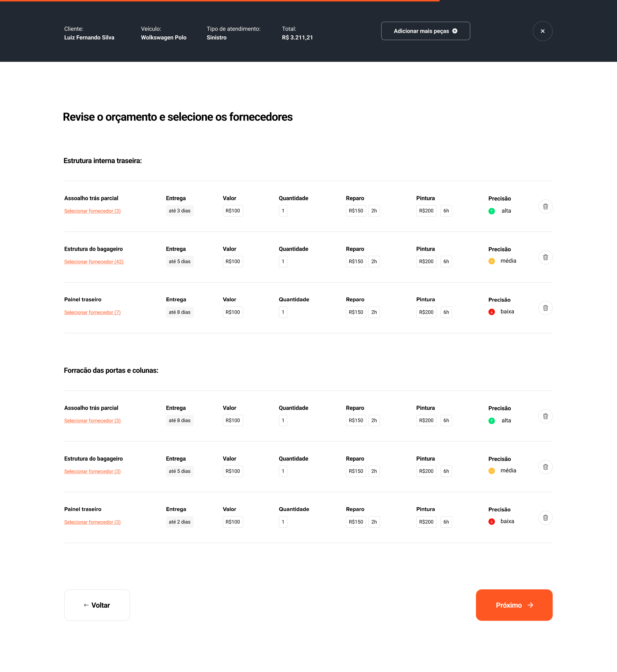This screenshot has height=672, width=617.
Task: Click red baixa precision icon, até 2 dias row
Action: [491, 522]
